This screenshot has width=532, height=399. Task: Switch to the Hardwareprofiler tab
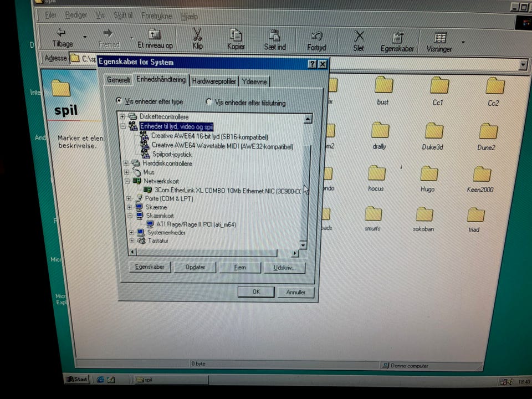(214, 81)
